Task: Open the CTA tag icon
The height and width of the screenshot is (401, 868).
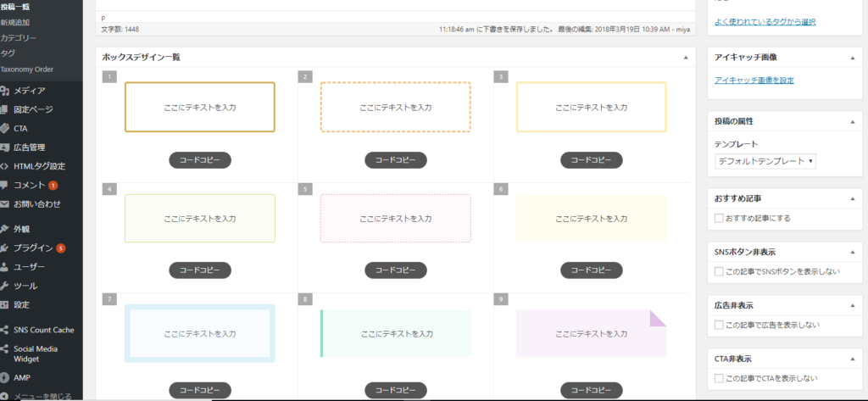Action: tap(4, 129)
